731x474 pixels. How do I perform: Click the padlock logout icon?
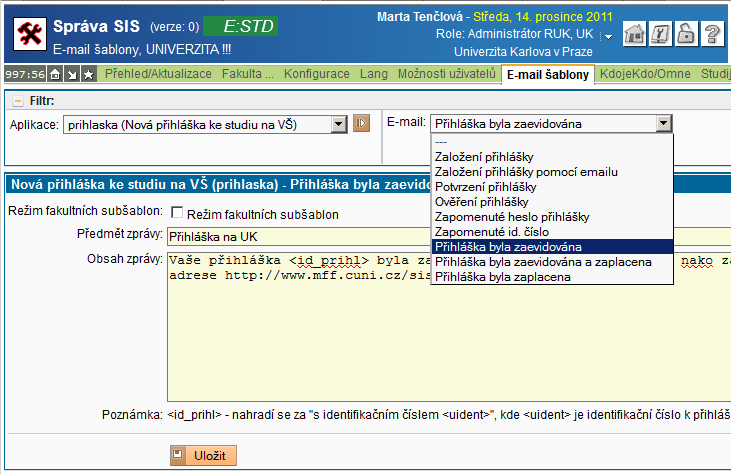[686, 34]
